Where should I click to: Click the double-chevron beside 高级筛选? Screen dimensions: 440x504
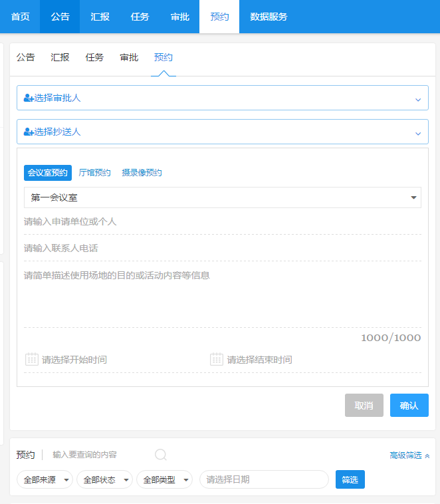point(427,455)
